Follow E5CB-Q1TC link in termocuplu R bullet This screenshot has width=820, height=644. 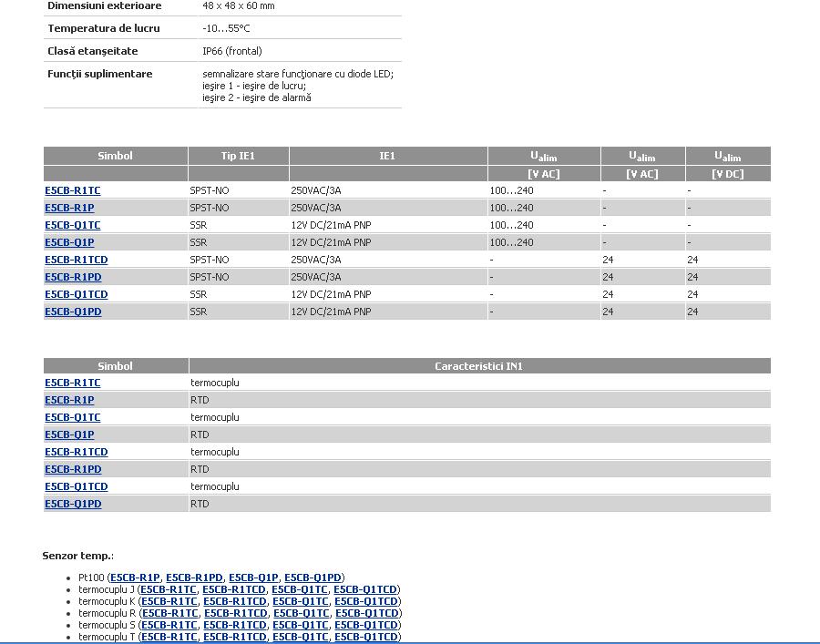click(x=302, y=613)
